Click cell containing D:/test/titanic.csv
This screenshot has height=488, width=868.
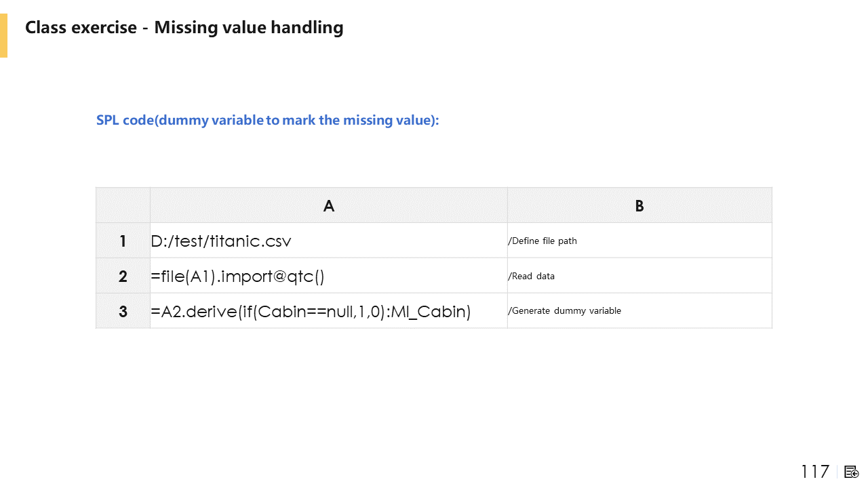[x=221, y=241]
